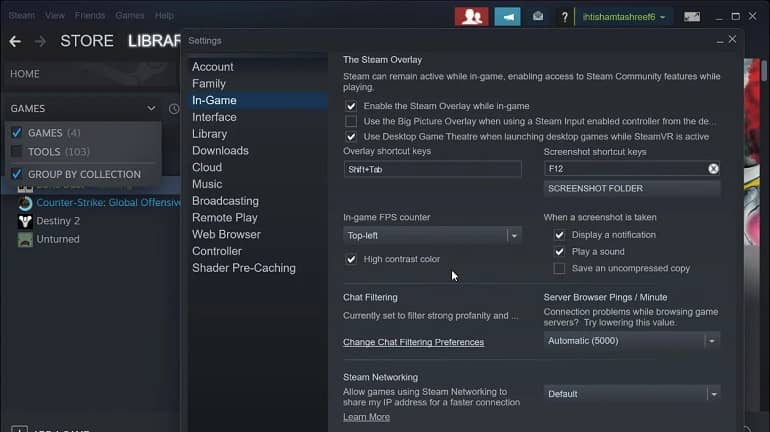Open the Games menu

130,16
